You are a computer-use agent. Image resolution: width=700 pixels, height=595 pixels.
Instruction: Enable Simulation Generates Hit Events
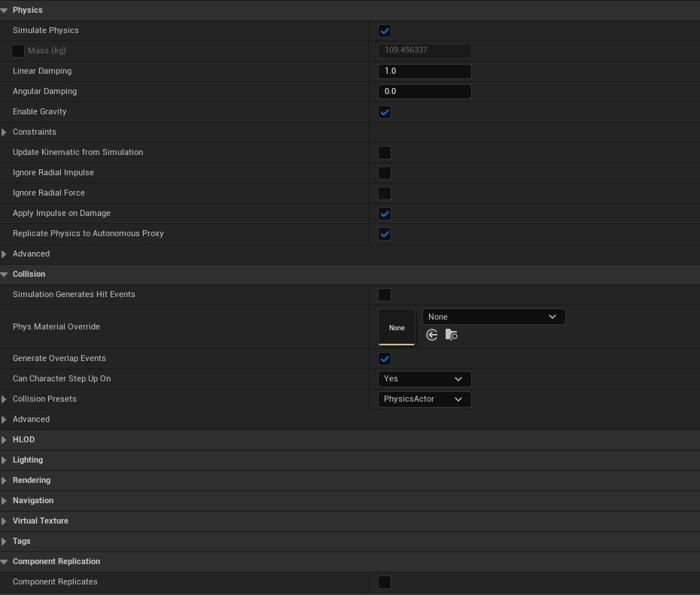pos(385,295)
